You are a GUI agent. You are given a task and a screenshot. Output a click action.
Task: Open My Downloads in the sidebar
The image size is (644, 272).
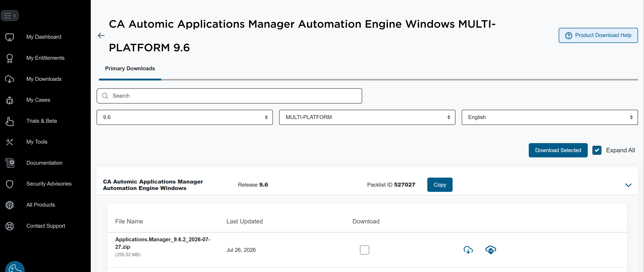(44, 79)
